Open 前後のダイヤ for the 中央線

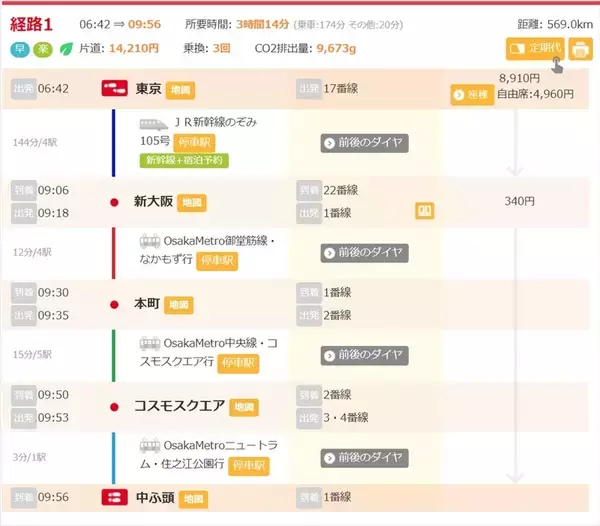[364, 355]
